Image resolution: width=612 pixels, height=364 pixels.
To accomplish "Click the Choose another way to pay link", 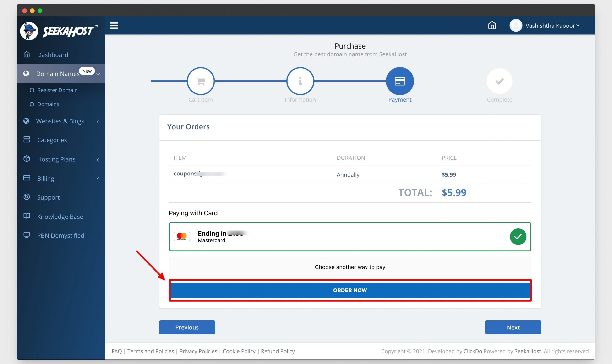I will click(x=350, y=267).
